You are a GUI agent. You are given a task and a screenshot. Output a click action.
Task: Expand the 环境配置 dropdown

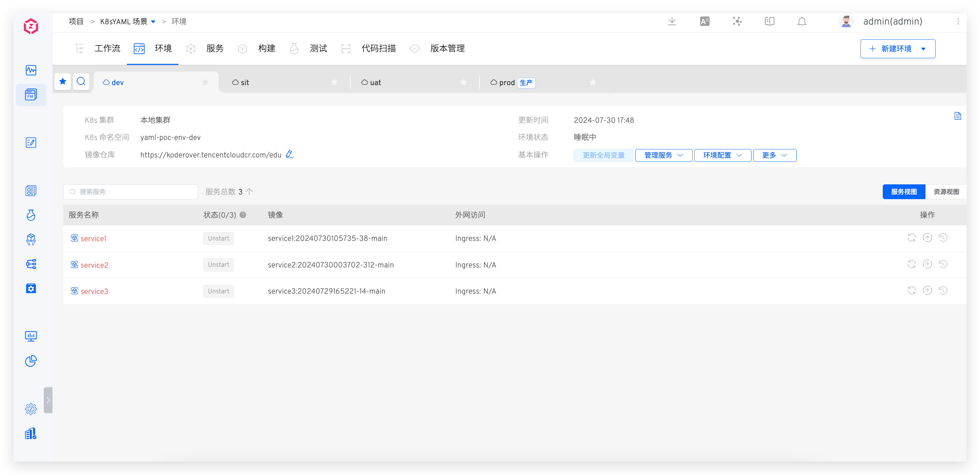coord(722,155)
